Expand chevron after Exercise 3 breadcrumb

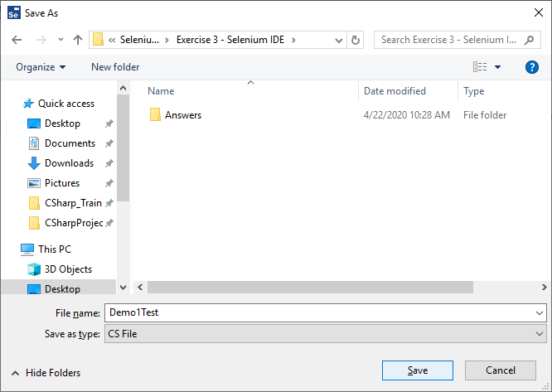[x=293, y=40]
